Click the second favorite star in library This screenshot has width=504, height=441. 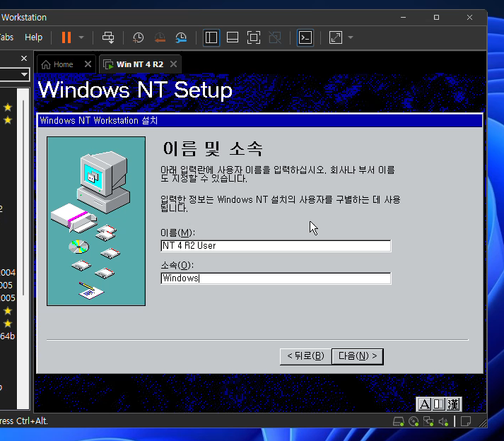[8, 120]
